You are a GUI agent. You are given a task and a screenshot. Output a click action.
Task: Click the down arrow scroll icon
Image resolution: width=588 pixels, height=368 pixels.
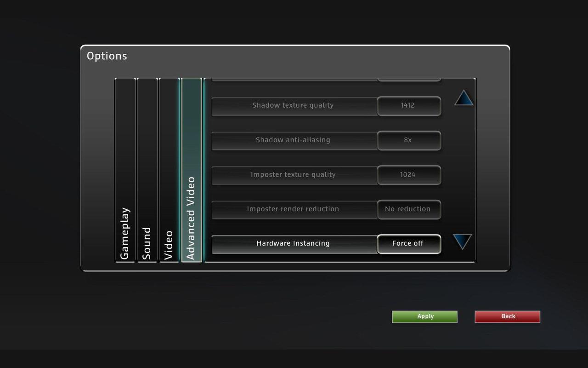[462, 241]
